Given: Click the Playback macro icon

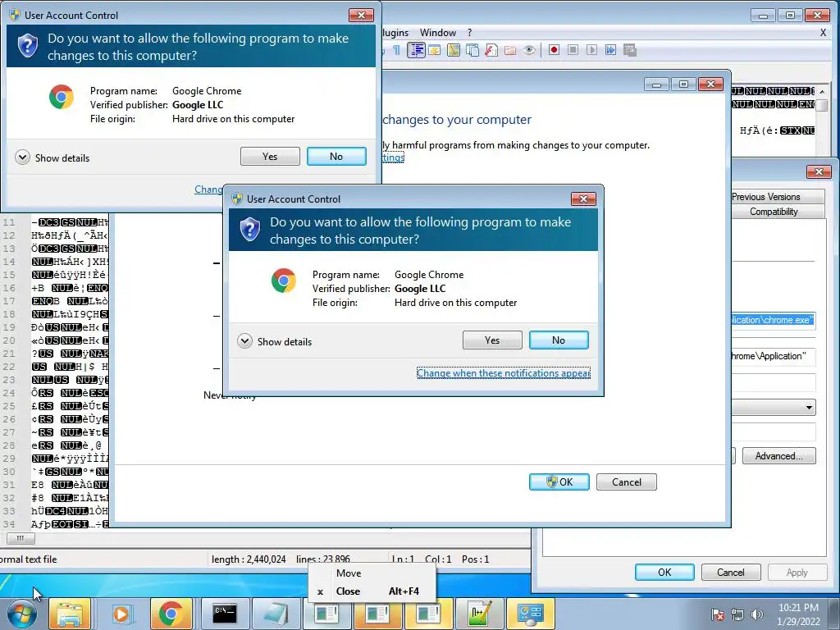Looking at the screenshot, I should point(591,50).
